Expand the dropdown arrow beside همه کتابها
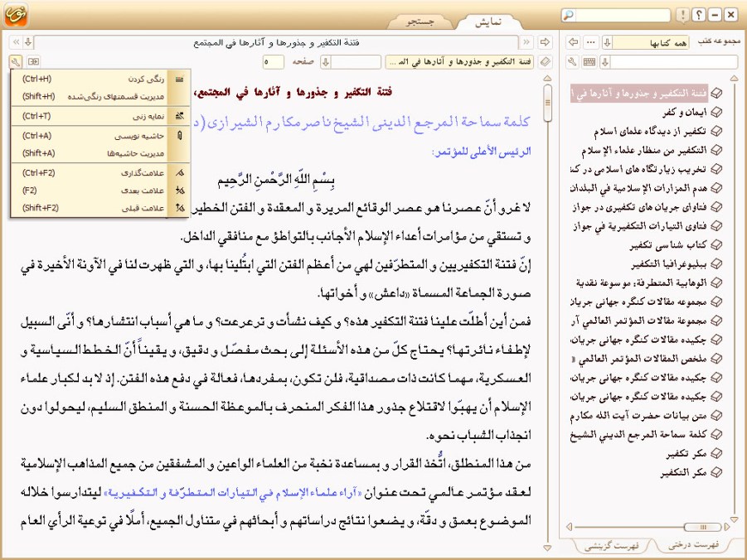This screenshot has height=560, width=747. (607, 42)
